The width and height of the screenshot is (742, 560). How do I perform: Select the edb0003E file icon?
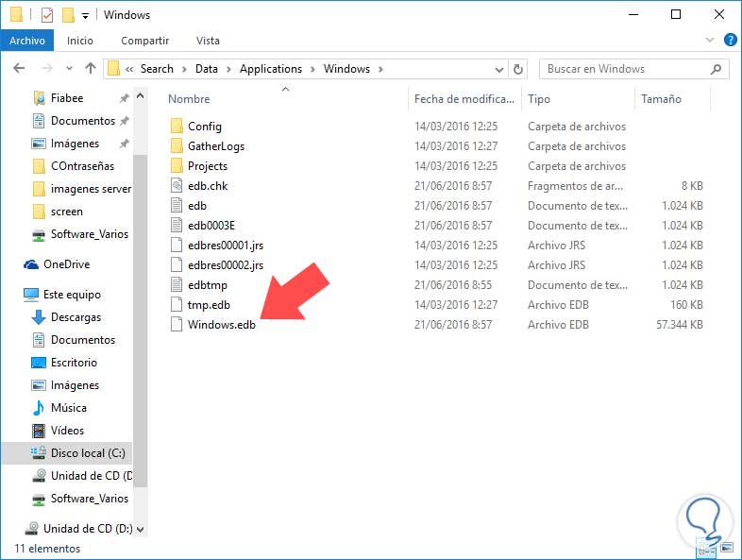176,226
